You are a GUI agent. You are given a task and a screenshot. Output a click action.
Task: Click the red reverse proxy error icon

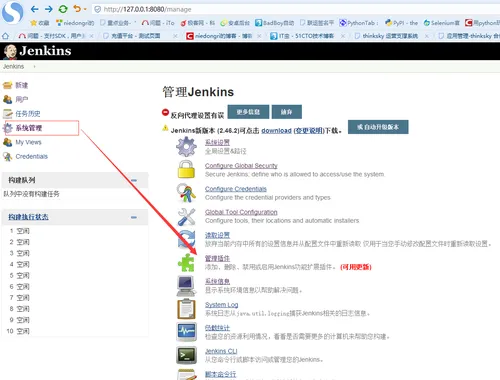165,112
